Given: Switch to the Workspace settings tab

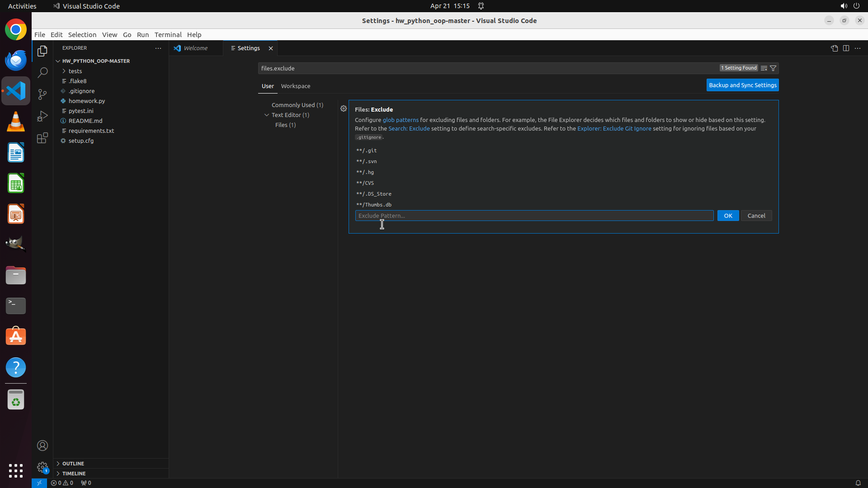Looking at the screenshot, I should (295, 86).
